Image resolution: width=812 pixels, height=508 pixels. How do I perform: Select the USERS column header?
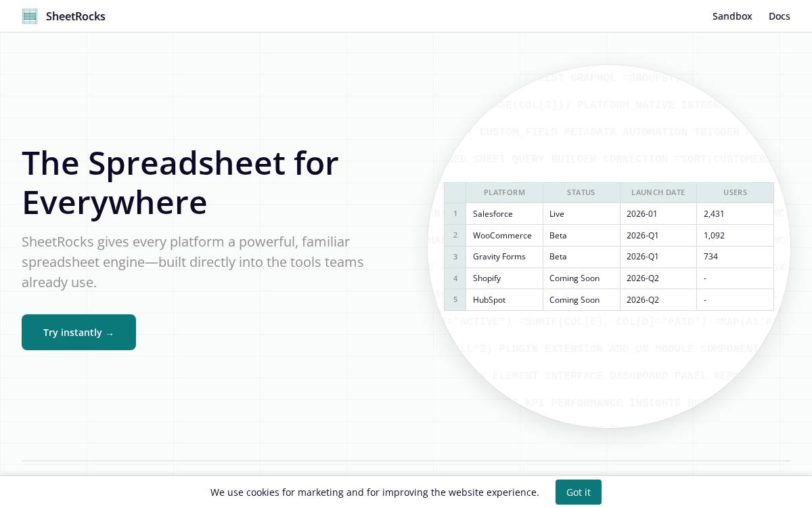pos(735,192)
